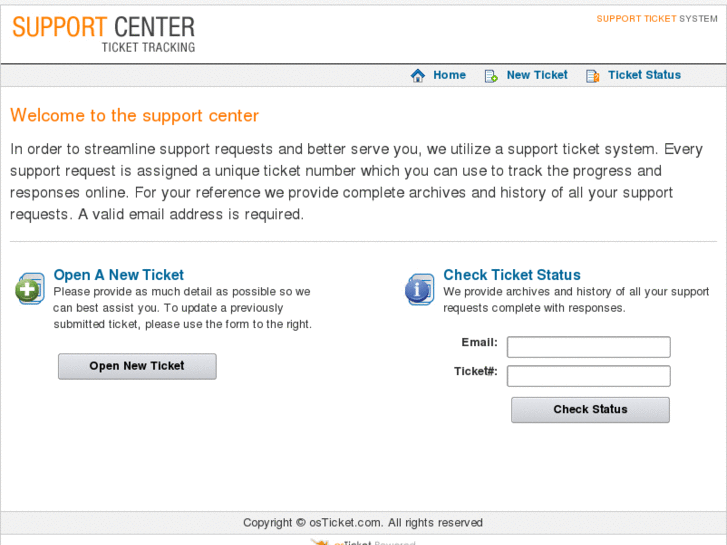The height and width of the screenshot is (545, 727).
Task: Click the Open A New Ticket heading
Action: pos(119,275)
